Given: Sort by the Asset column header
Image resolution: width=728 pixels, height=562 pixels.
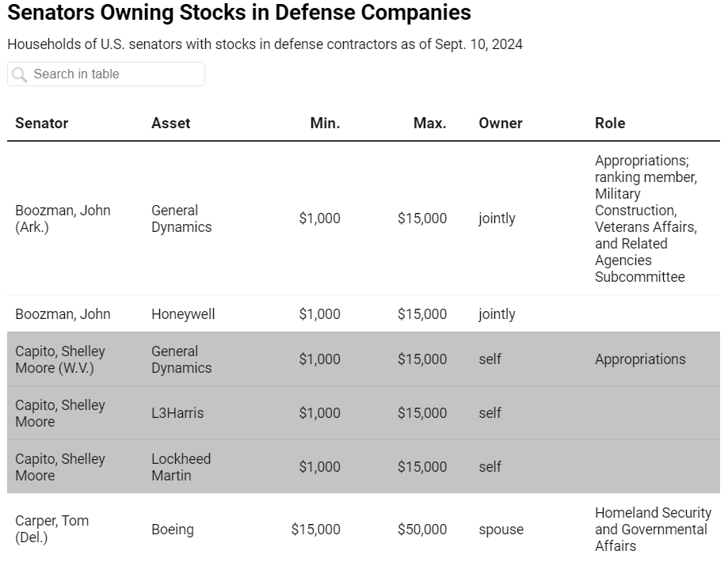Looking at the screenshot, I should (x=171, y=123).
